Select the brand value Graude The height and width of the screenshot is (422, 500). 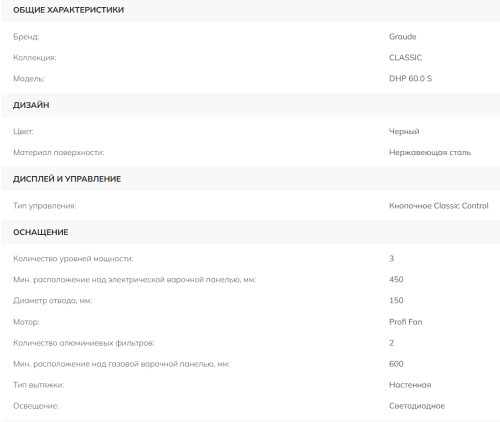(x=402, y=37)
